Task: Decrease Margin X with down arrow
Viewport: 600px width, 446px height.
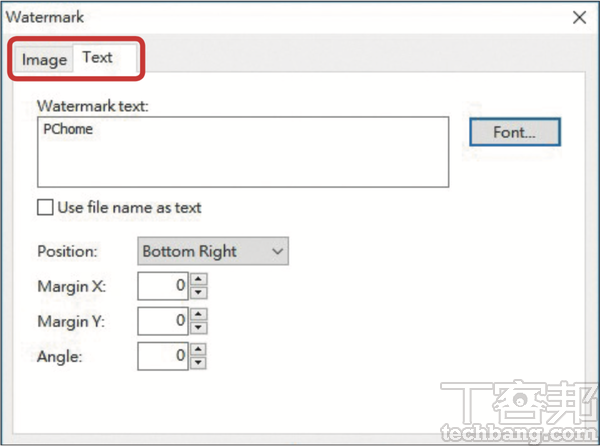Action: [x=198, y=293]
